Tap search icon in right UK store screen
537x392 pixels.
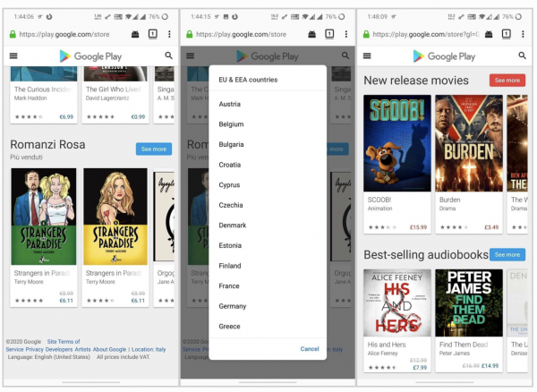click(x=522, y=55)
